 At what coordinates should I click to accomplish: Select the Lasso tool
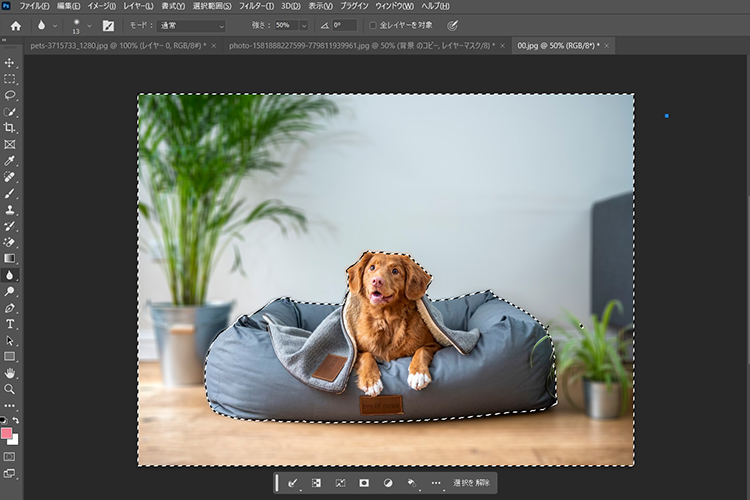[x=10, y=95]
